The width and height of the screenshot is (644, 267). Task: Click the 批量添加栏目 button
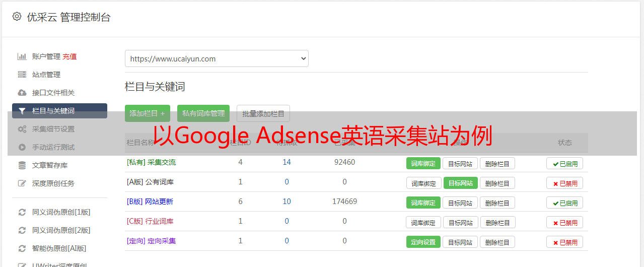pos(263,113)
